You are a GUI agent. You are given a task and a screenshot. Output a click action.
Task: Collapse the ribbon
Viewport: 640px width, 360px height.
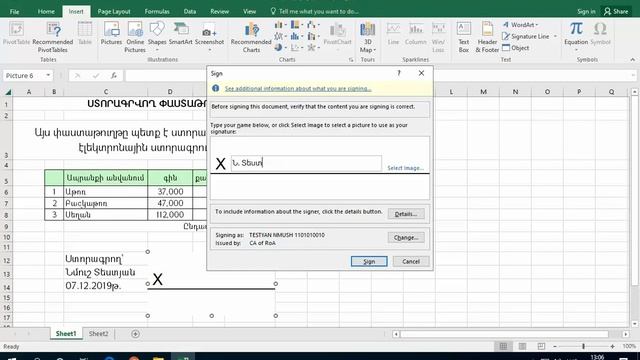(x=632, y=60)
